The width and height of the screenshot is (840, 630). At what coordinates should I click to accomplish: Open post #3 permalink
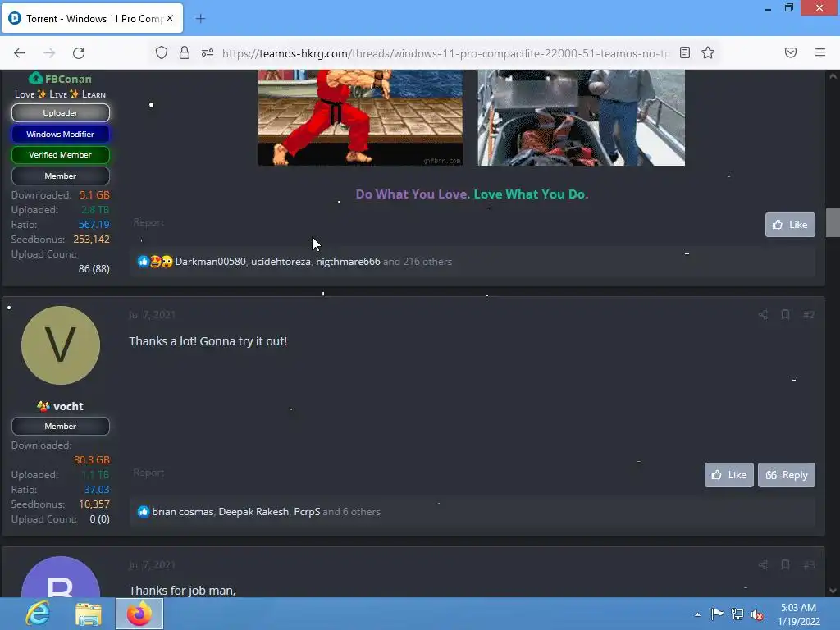click(x=809, y=564)
